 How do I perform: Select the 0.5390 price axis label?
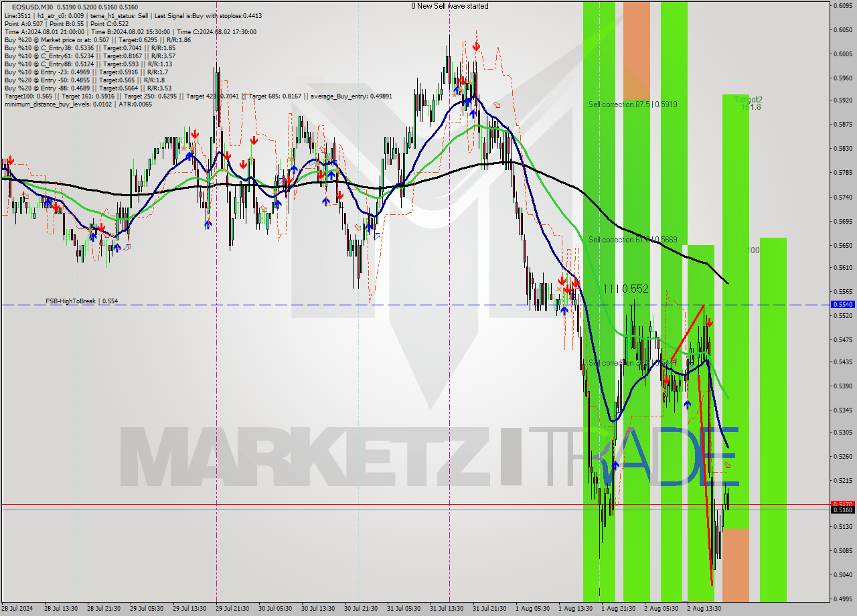click(843, 386)
